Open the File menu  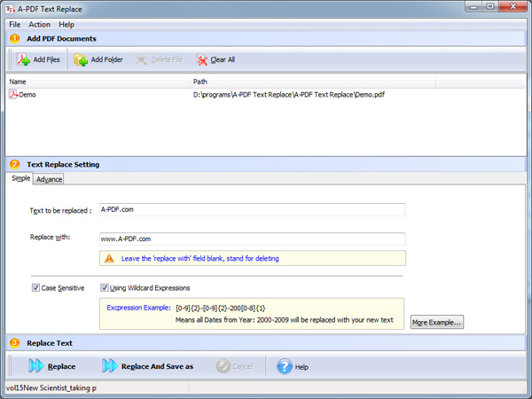(x=14, y=25)
